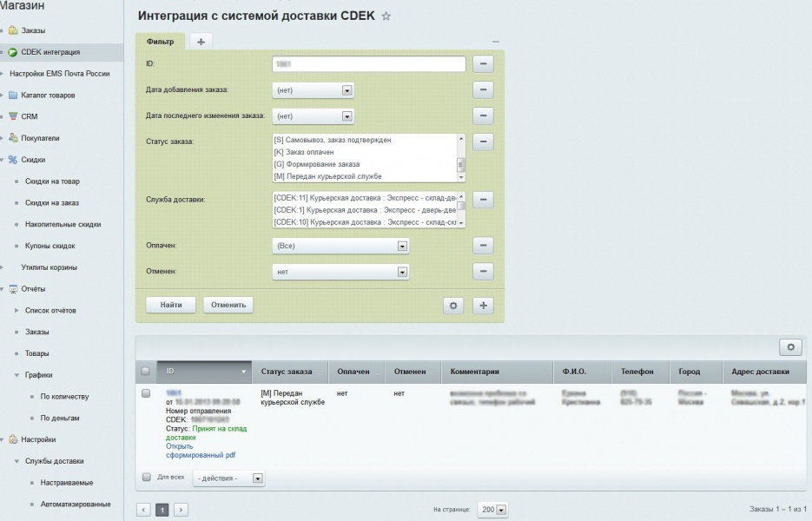Click the Отчёты monitor icon
The height and width of the screenshot is (521, 812).
[x=13, y=289]
